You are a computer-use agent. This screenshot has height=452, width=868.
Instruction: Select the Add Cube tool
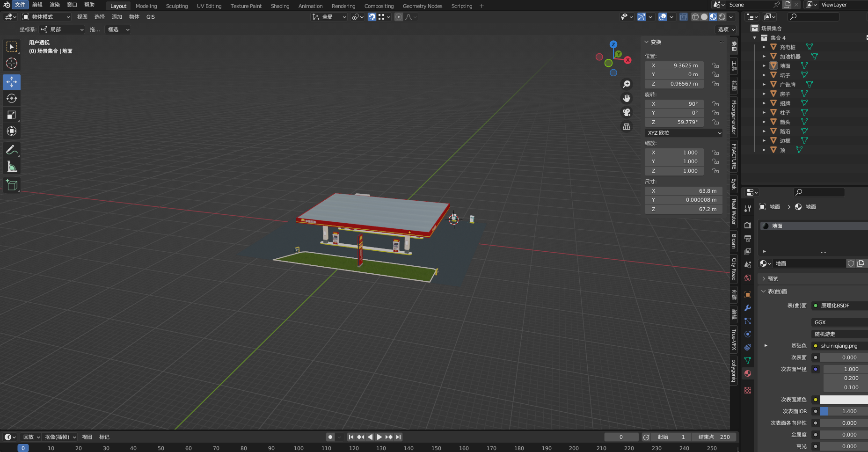click(x=12, y=185)
